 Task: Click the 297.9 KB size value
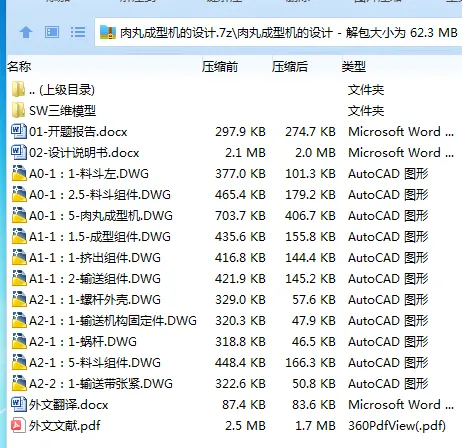click(240, 132)
